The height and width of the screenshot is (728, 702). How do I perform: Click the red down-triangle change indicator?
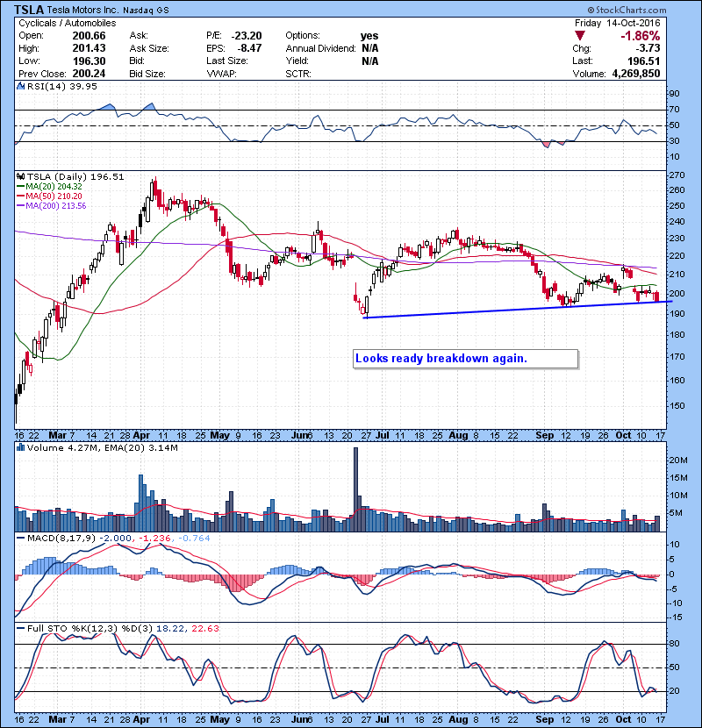[x=579, y=36]
